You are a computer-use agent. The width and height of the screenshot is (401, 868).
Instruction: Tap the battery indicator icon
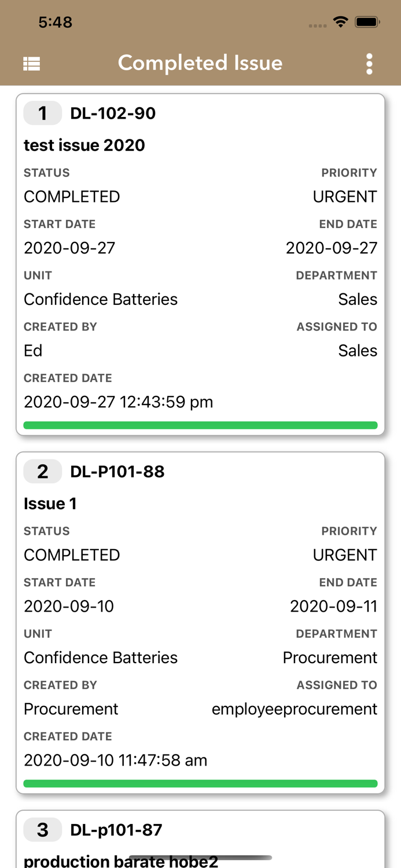click(367, 22)
